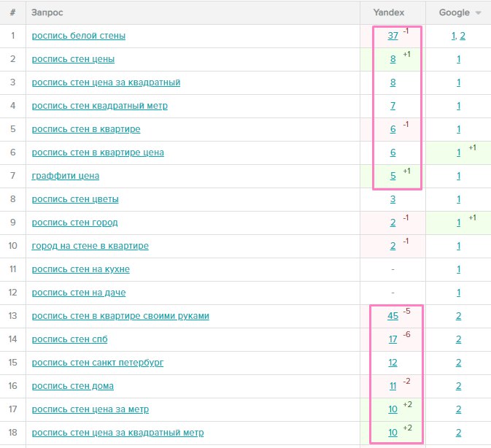The image size is (491, 448).
Task: Open query 'роспись стен цена за метр'
Action: (x=90, y=409)
